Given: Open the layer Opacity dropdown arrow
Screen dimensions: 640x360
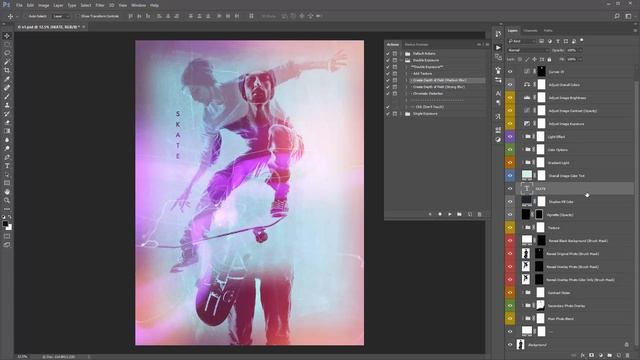Looking at the screenshot, I should 580,50.
